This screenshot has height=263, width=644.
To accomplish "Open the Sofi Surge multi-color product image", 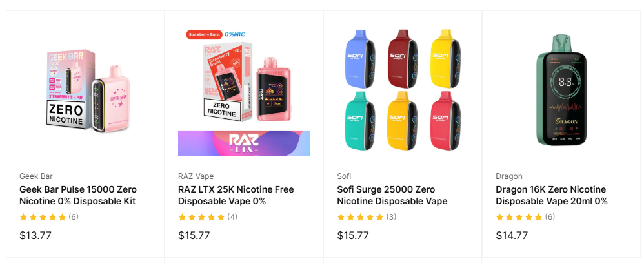I will tap(403, 91).
